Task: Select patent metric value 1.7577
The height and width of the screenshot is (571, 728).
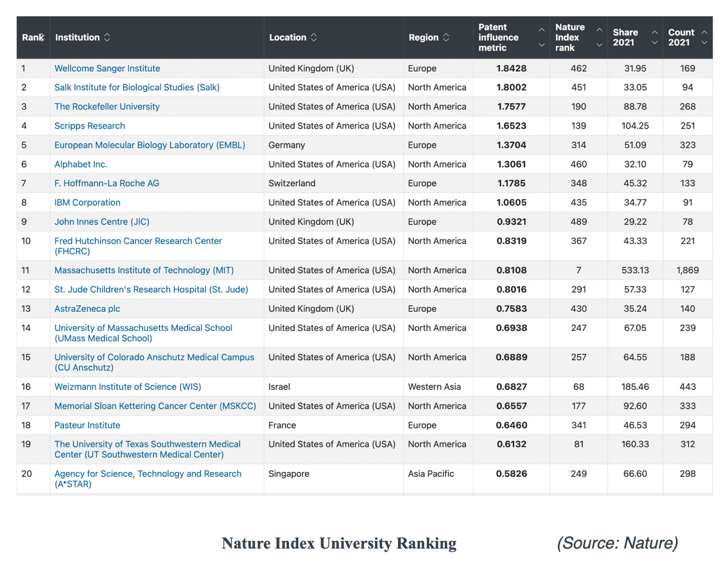Action: pyautogui.click(x=511, y=107)
